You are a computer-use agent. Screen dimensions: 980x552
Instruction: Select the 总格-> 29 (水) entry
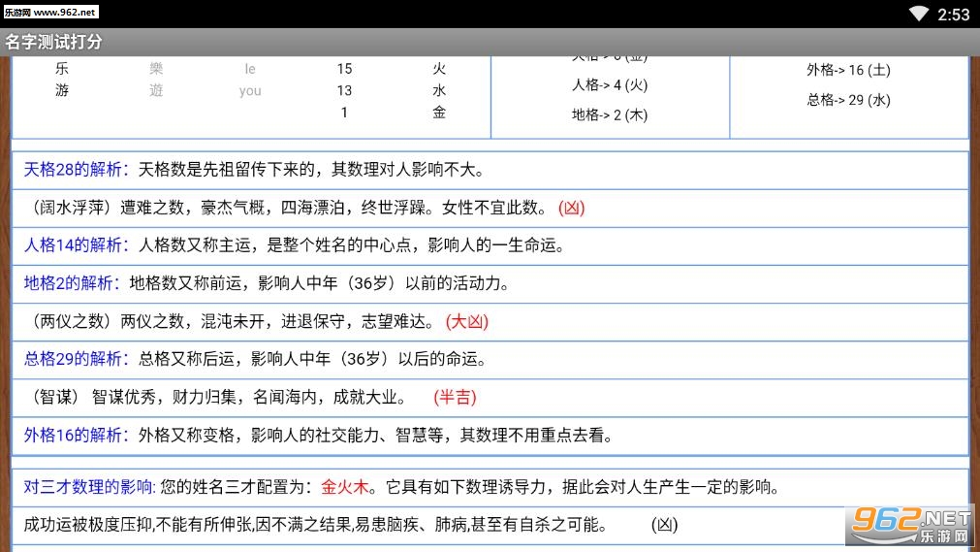[x=848, y=100]
